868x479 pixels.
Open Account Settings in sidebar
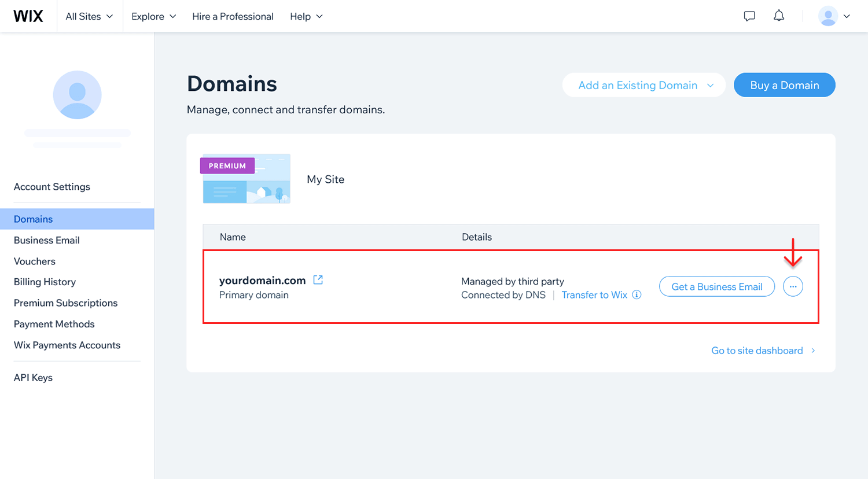pyautogui.click(x=52, y=187)
